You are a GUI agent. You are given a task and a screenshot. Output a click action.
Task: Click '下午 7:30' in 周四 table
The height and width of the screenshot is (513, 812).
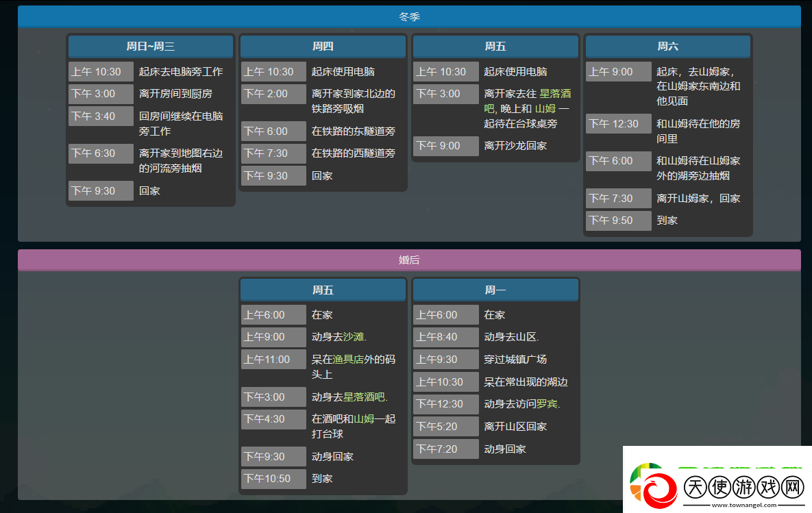(x=273, y=153)
